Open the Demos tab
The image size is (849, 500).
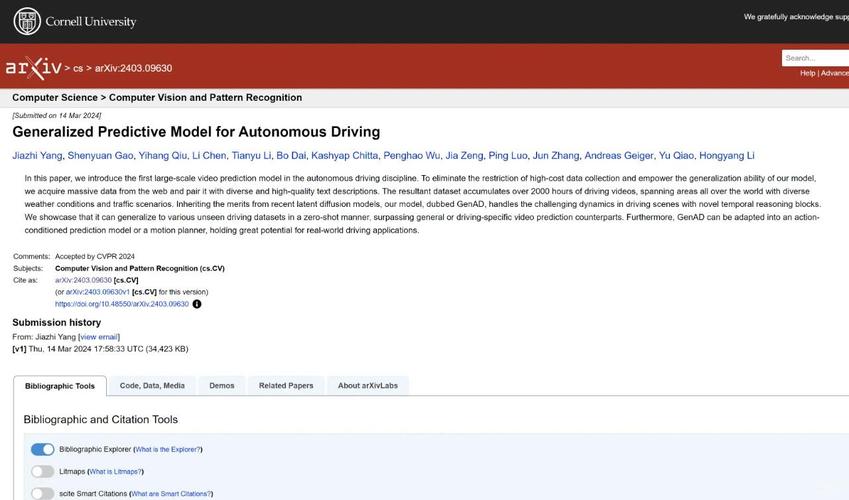pos(221,386)
